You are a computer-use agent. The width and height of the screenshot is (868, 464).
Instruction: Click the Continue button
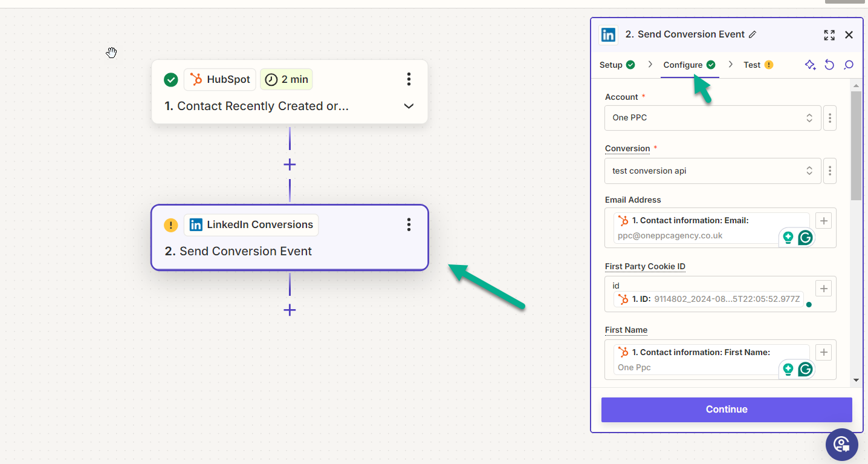click(727, 410)
